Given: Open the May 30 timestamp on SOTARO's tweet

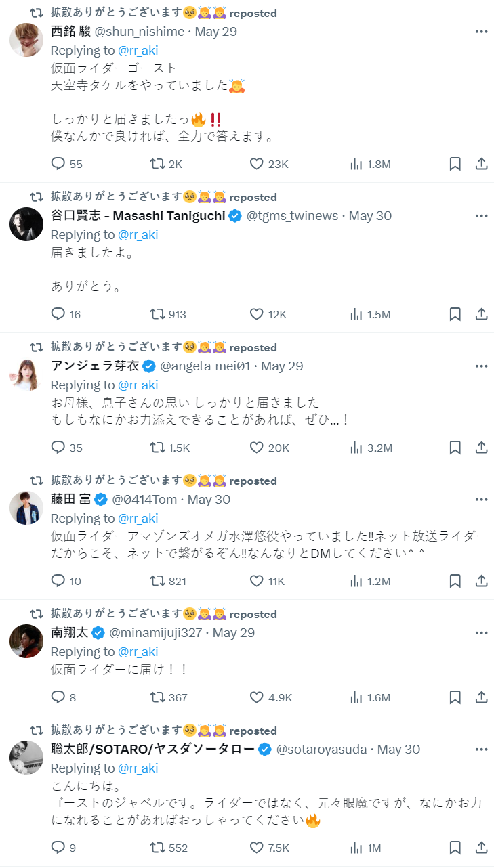Looking at the screenshot, I should 398,750.
